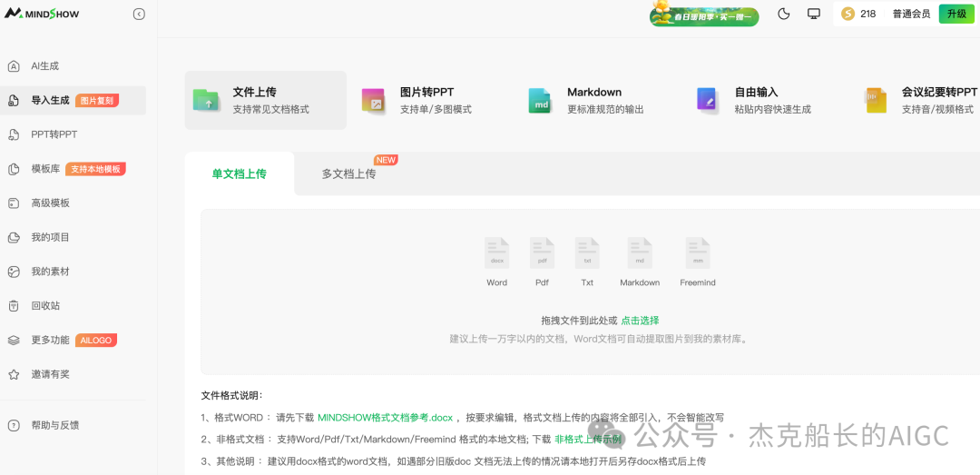Click the AI生成 sidebar icon
This screenshot has width=980, height=475.
(x=13, y=66)
